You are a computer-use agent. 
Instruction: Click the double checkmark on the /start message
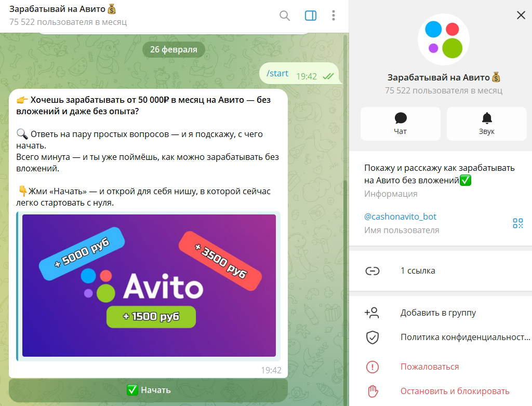[x=328, y=76]
